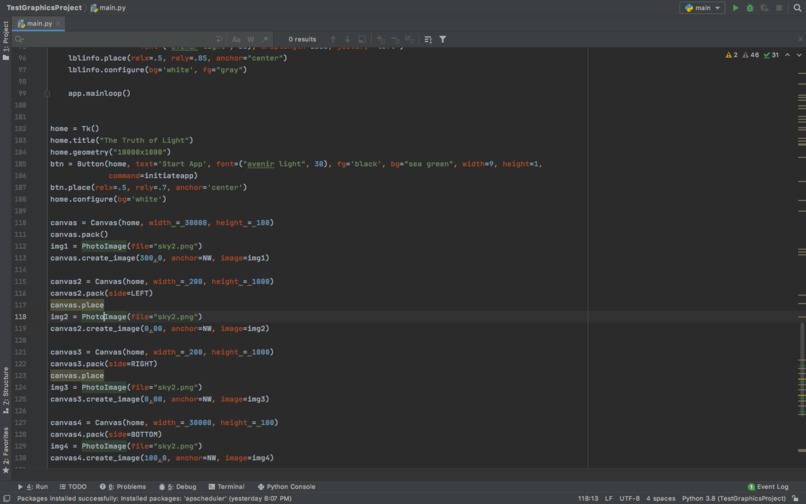Close the main.py tab
This screenshot has height=504, width=806.
click(x=59, y=24)
